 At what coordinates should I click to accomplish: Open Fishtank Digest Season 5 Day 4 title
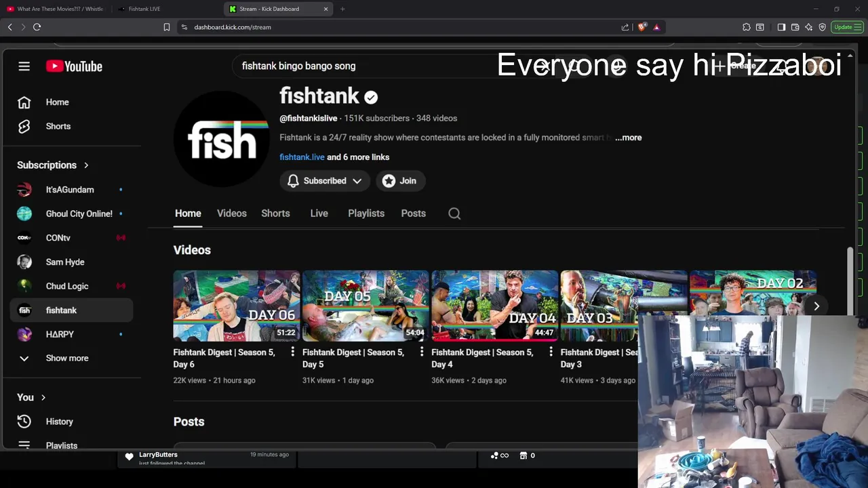pyautogui.click(x=482, y=359)
